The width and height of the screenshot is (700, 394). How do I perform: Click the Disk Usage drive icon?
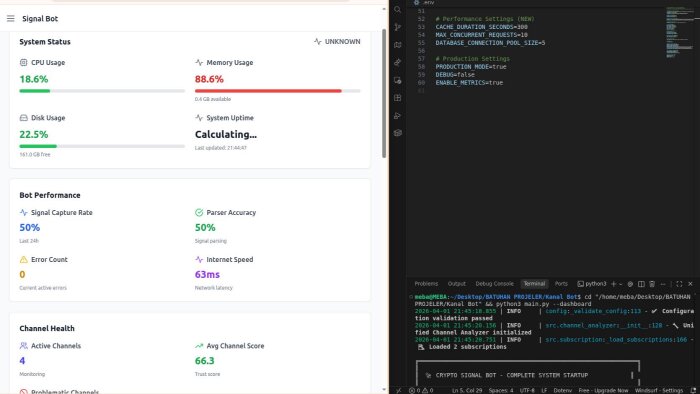click(x=24, y=118)
